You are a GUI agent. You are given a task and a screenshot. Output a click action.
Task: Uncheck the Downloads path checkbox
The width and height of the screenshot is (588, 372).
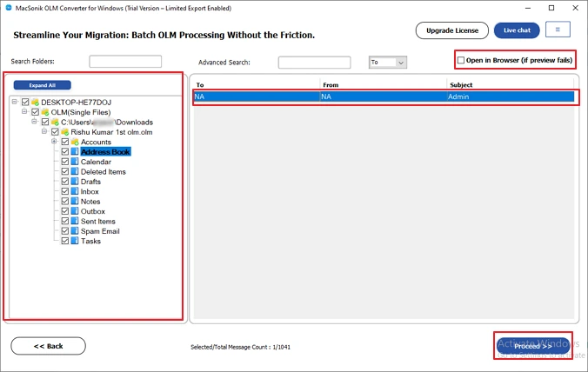(45, 122)
